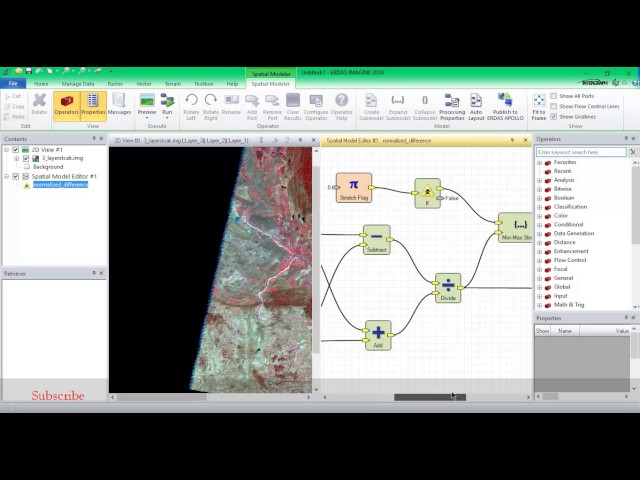The image size is (640, 480).
Task: Toggle the 2D View #1 checkbox in Contents
Action: (x=16, y=150)
